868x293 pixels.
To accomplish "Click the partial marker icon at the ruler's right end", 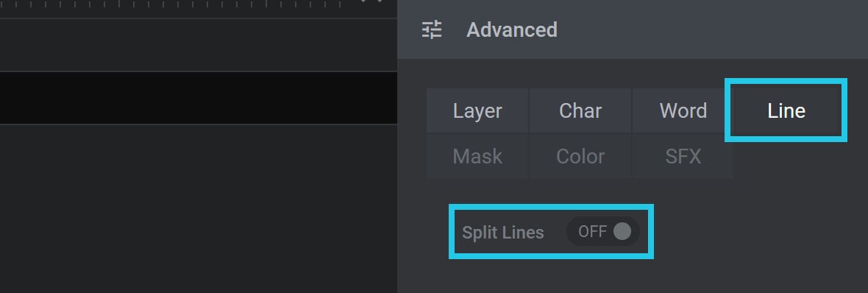I will coord(371,1).
